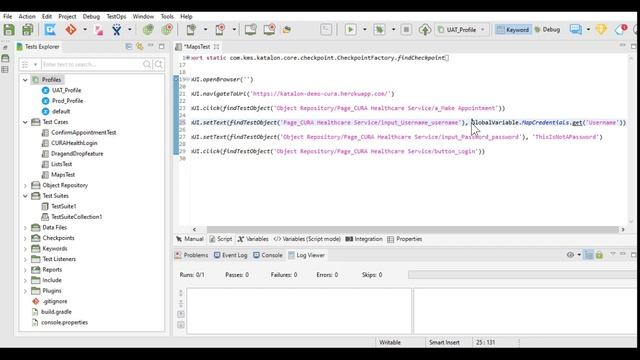Click the gold diamond upgrade icon
Image resolution: width=640 pixels, height=360 pixels.
click(x=601, y=29)
